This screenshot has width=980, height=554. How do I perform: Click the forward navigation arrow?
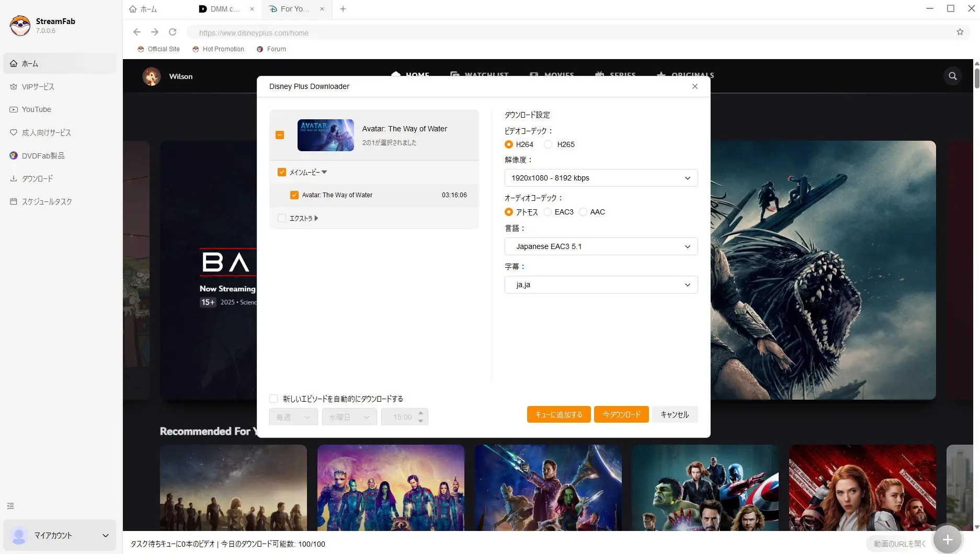(155, 32)
